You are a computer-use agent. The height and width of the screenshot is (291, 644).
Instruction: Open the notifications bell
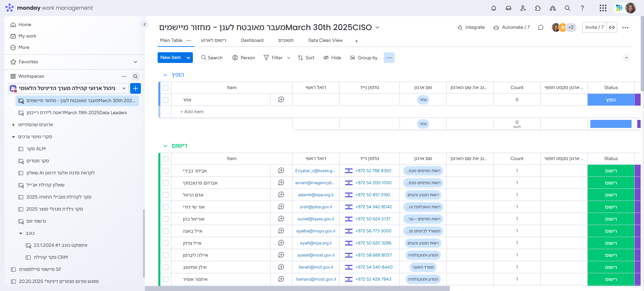pos(493,8)
